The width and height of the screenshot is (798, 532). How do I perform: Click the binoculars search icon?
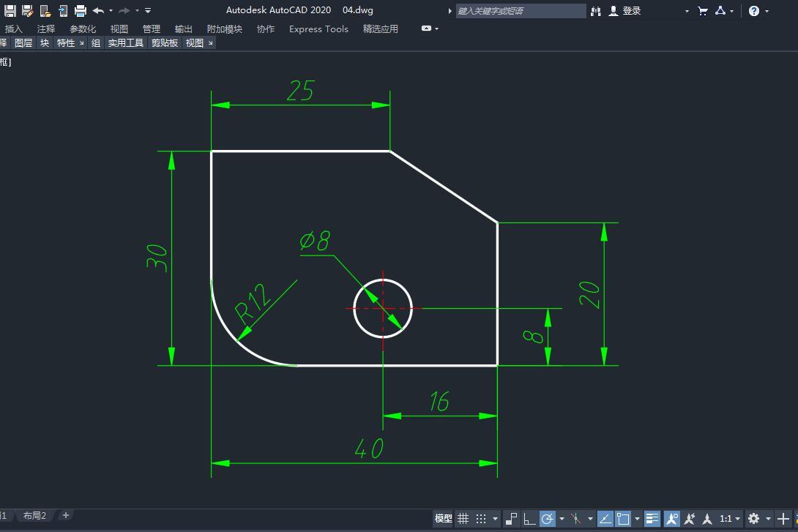coord(596,11)
